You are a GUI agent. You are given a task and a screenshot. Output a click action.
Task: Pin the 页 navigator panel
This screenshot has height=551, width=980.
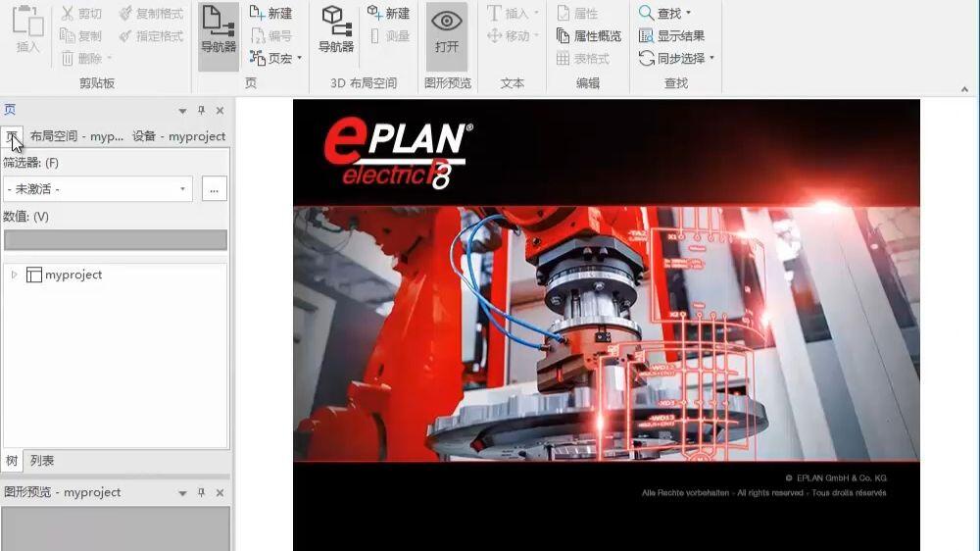pyautogui.click(x=201, y=110)
